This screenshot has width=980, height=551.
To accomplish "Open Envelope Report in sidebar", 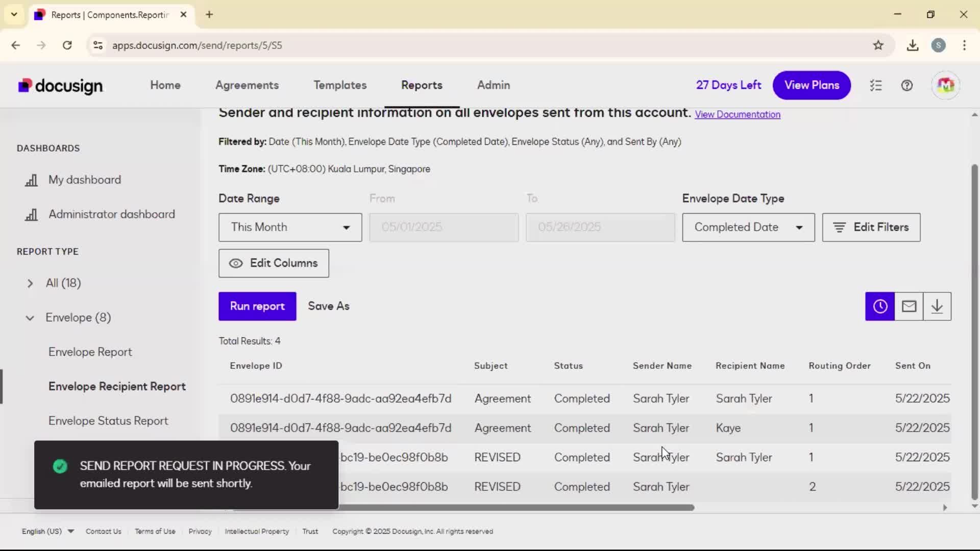I will click(90, 352).
